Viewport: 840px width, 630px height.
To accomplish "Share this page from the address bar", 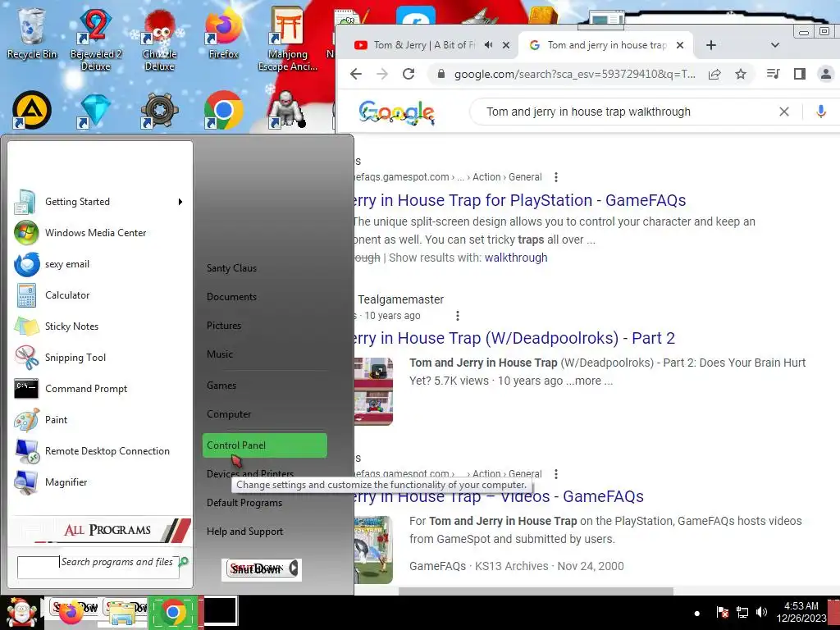I will [714, 74].
